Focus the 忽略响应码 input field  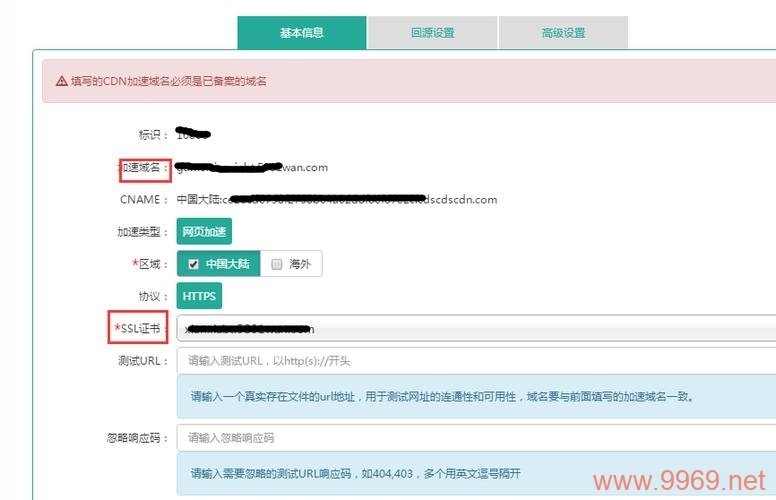(476, 438)
